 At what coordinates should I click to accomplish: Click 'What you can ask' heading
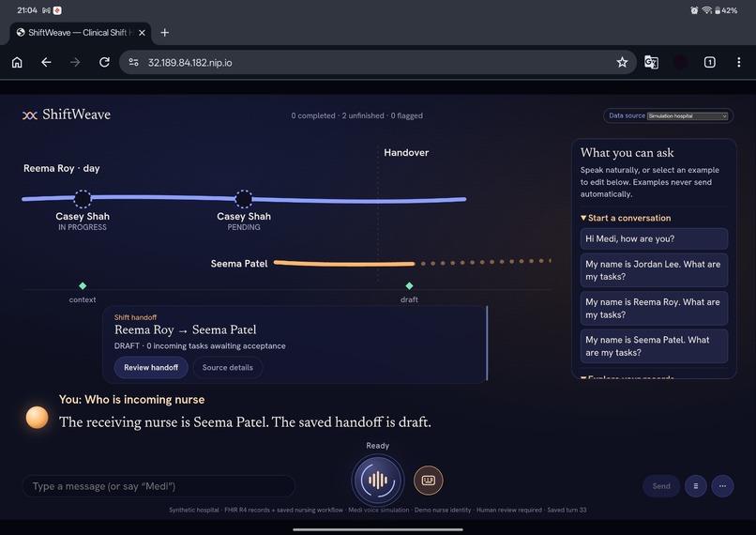coord(627,152)
